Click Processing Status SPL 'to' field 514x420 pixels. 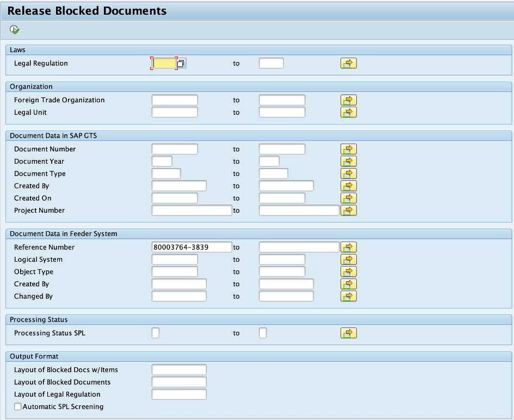(x=263, y=333)
